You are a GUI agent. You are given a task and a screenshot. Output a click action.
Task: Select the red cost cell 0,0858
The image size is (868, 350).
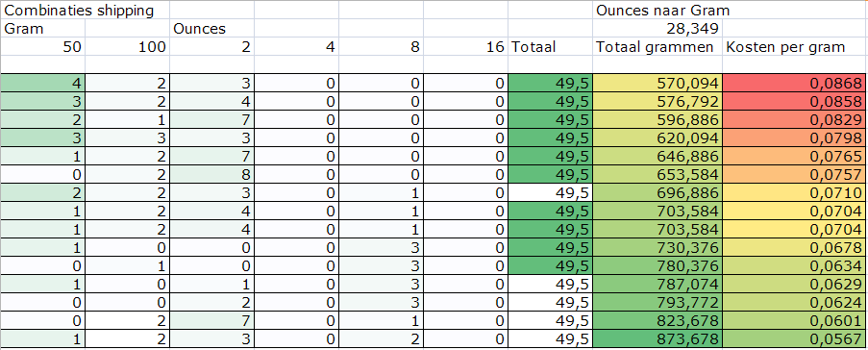[x=794, y=101]
